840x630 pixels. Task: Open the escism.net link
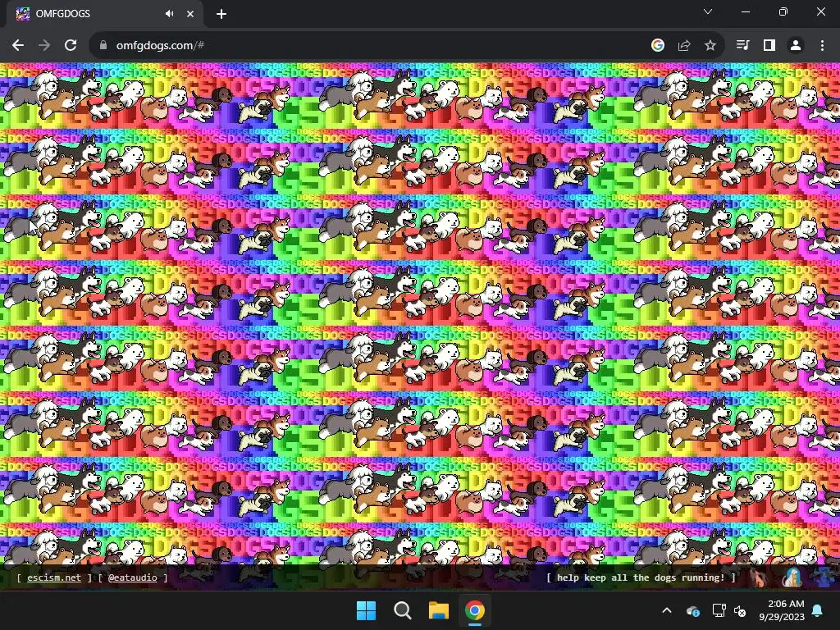(54, 577)
